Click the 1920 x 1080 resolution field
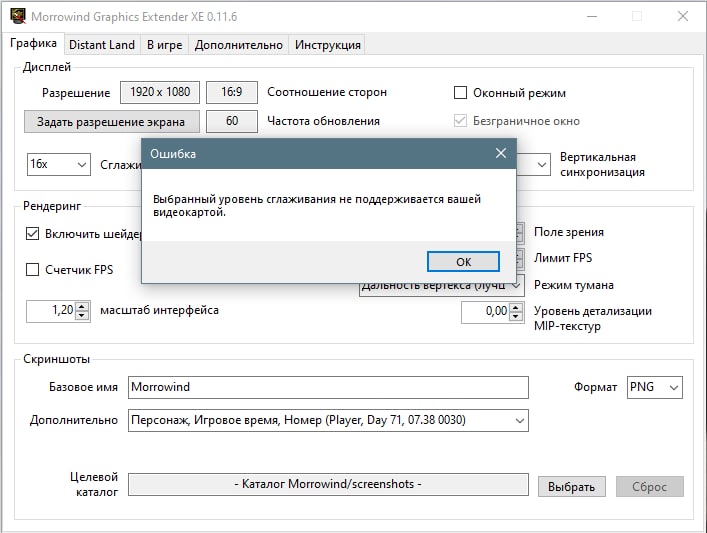This screenshot has width=707, height=533. point(160,92)
